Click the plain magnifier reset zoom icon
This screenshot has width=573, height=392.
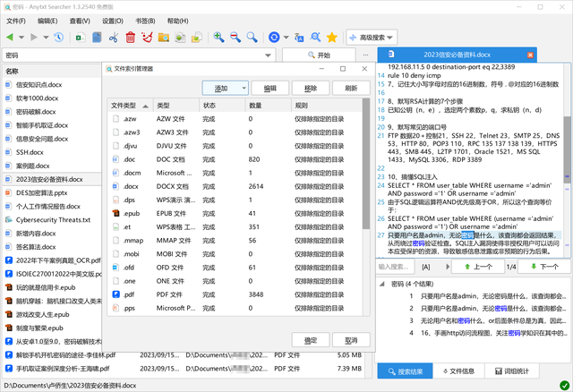point(252,37)
